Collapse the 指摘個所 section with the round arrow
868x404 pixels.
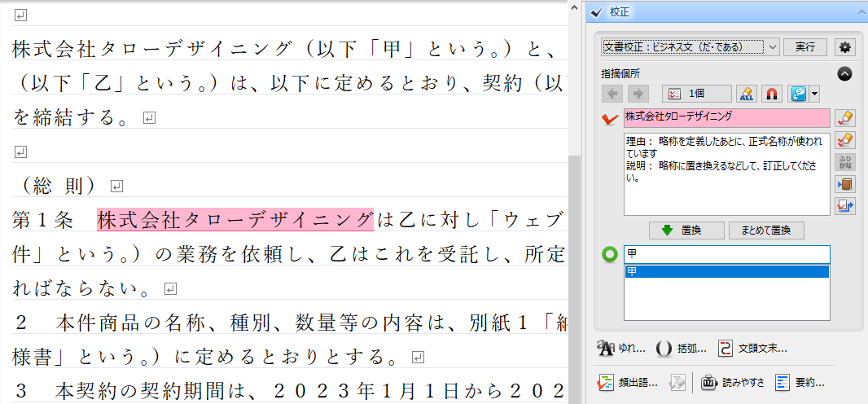coord(844,73)
